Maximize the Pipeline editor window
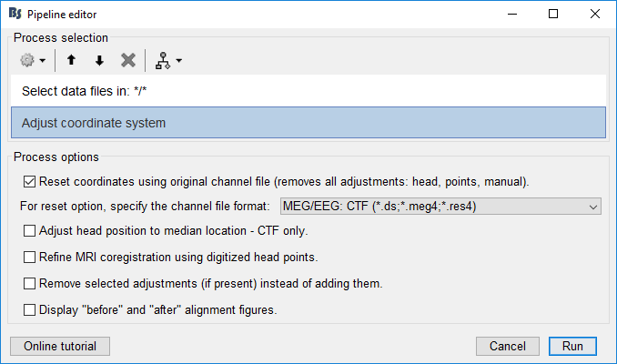Viewport: 617px width, 364px height. click(553, 15)
